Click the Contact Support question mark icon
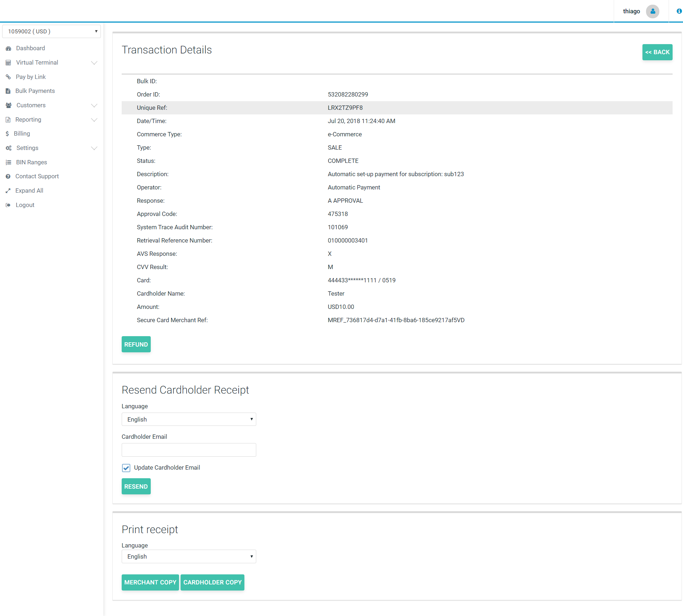The height and width of the screenshot is (616, 683). coord(8,177)
